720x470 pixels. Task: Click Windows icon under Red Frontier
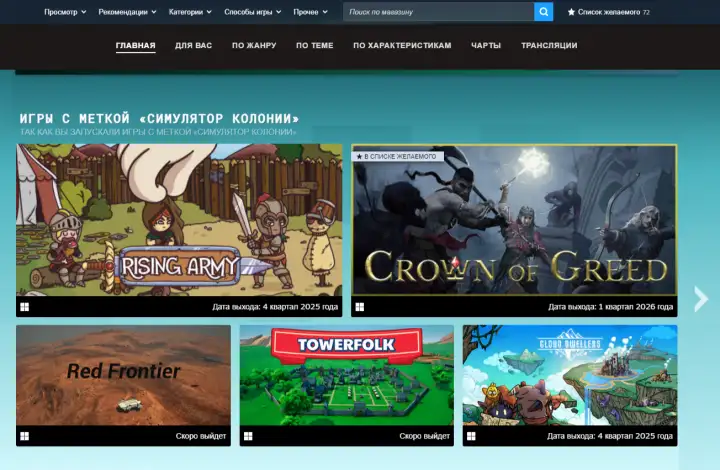(24, 436)
